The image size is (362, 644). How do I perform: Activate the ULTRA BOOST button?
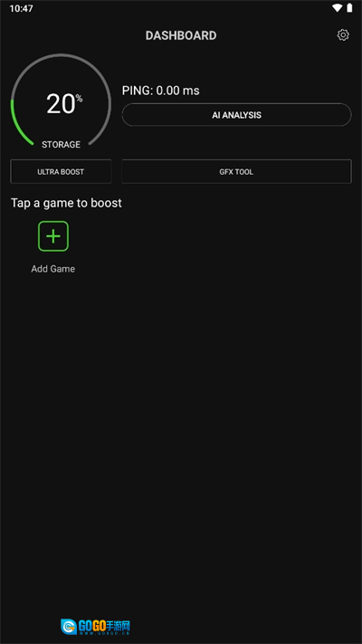[61, 172]
